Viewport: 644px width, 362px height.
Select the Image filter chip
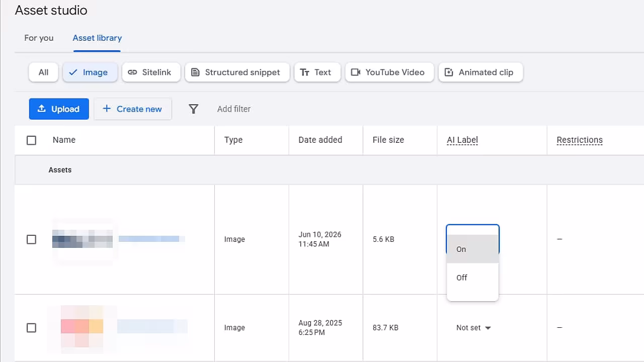click(90, 72)
